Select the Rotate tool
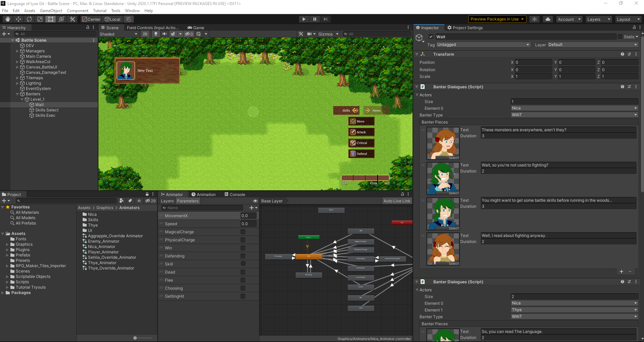Screen dimensions: 644x342 coord(29,19)
